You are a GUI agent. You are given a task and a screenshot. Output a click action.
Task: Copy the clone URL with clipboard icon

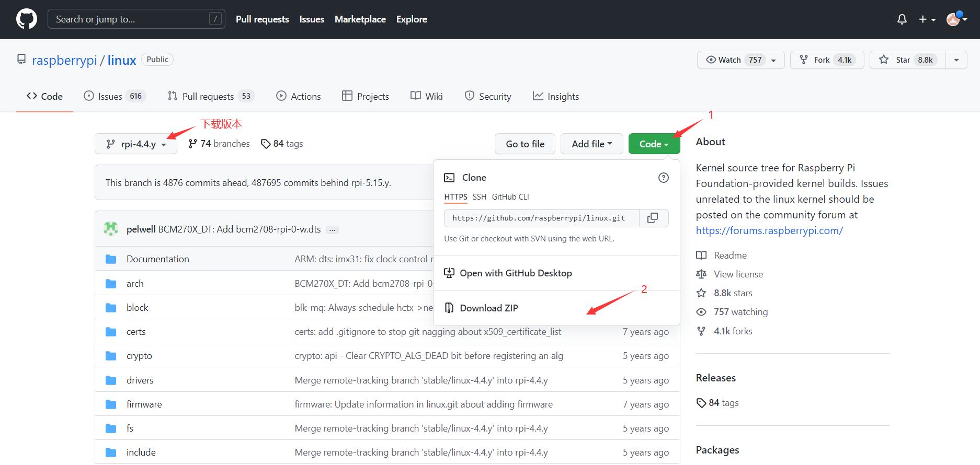click(653, 218)
